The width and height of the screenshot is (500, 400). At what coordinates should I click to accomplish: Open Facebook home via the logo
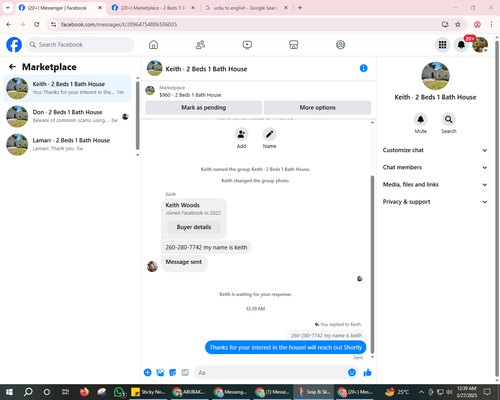click(14, 45)
